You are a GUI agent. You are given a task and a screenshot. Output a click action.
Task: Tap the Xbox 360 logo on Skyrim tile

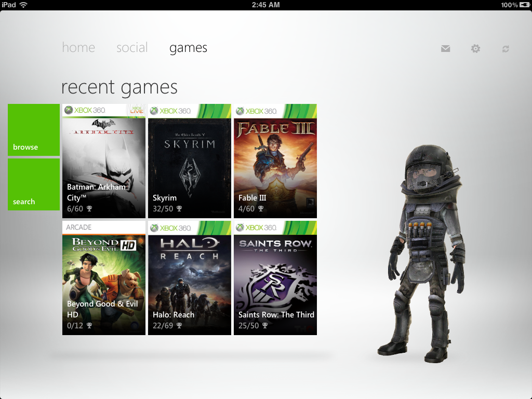point(170,111)
